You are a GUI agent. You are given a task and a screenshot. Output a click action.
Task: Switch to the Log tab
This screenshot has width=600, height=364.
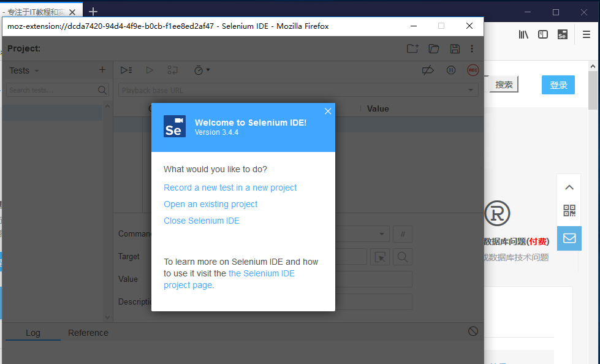tap(33, 333)
